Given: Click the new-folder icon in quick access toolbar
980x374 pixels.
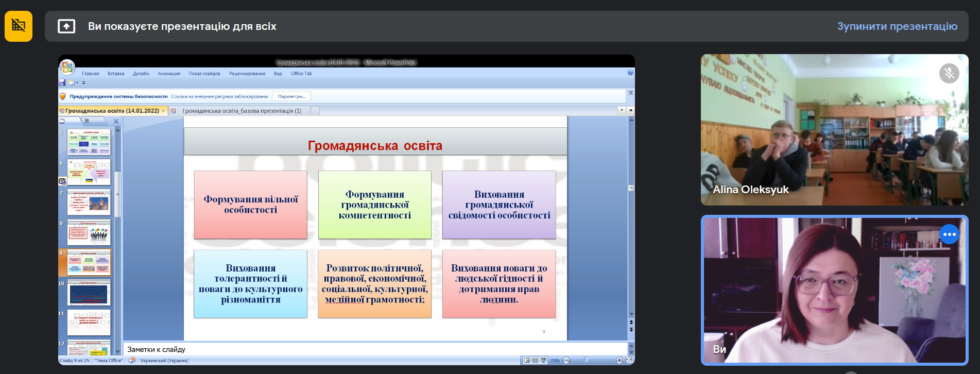Looking at the screenshot, I should (71, 82).
